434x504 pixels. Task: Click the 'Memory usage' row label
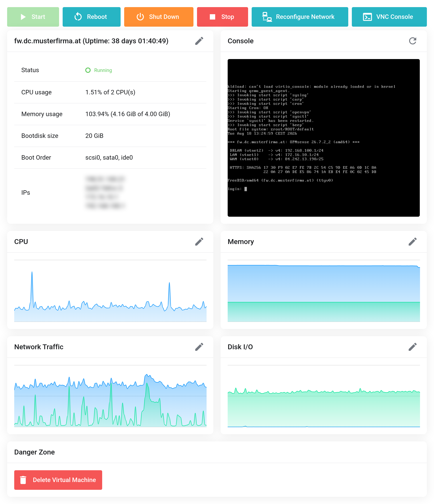(x=42, y=114)
